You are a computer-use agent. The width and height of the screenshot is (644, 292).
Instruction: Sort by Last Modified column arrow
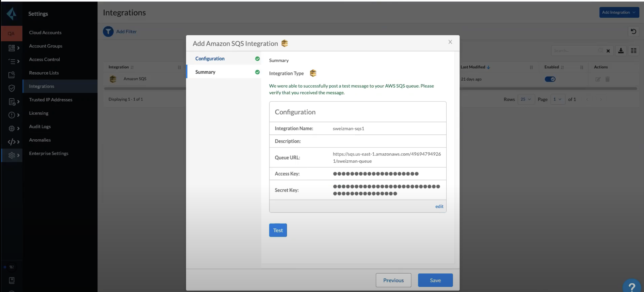(488, 67)
